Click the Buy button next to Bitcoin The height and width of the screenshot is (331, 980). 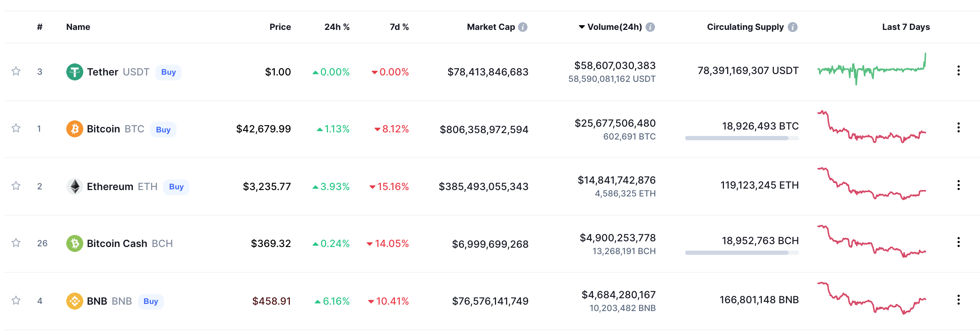click(163, 130)
